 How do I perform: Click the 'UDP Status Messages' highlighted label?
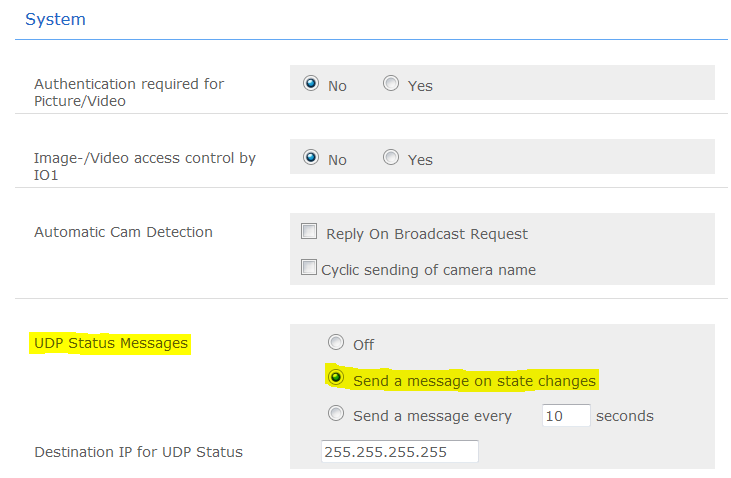point(111,343)
